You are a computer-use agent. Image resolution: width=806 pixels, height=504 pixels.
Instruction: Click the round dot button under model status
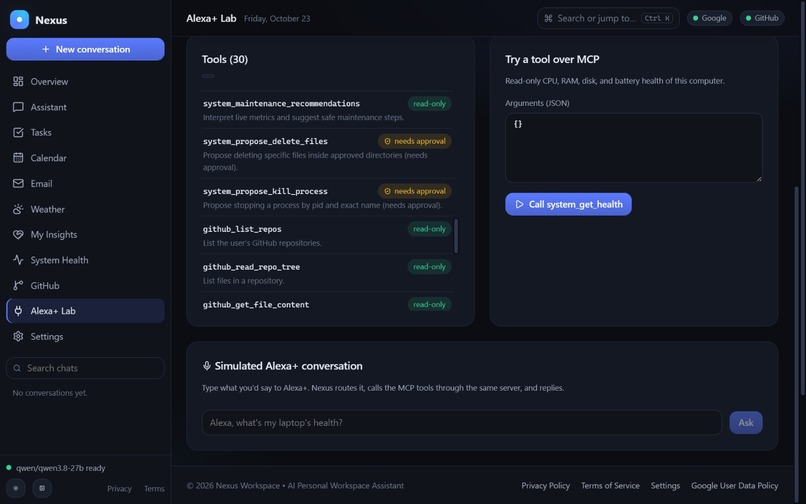point(16,488)
